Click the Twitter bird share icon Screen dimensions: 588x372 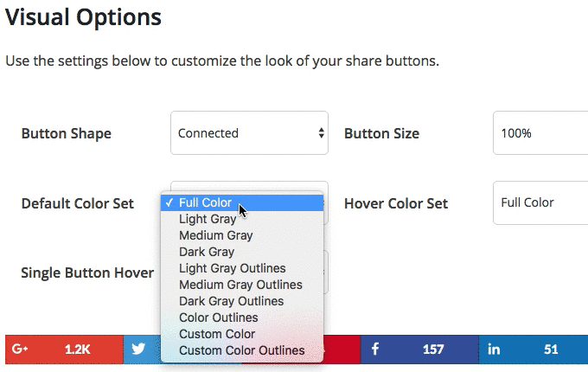tap(138, 350)
